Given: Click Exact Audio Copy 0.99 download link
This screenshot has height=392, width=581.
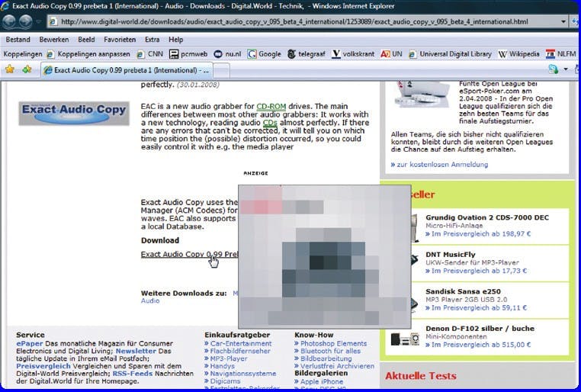Looking at the screenshot, I should [189, 254].
